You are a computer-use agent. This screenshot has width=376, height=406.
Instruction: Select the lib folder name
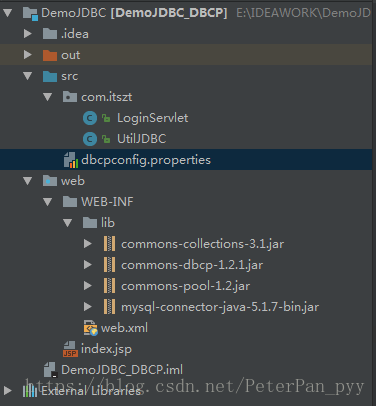(x=108, y=223)
